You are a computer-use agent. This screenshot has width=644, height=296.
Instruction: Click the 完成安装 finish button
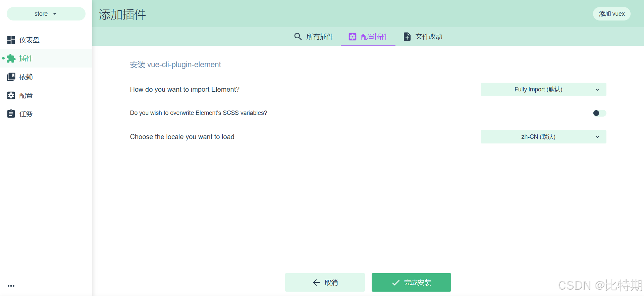tap(411, 283)
